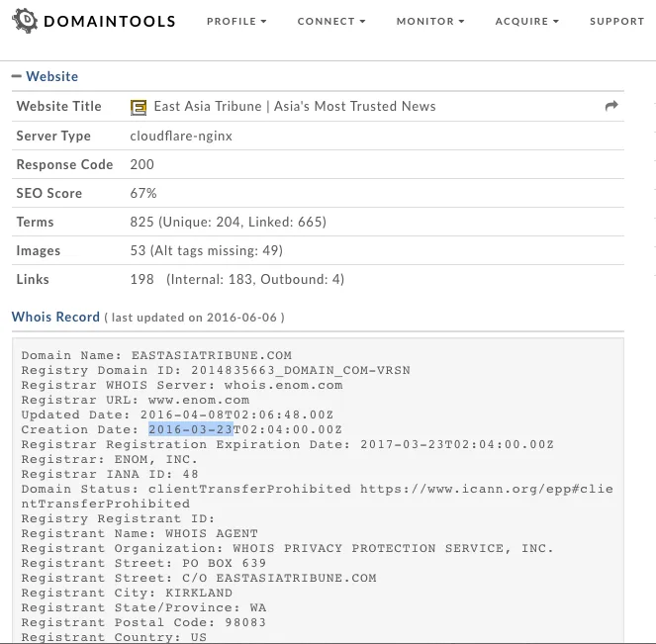The image size is (656, 644).
Task: Click the Registrar URL www.enom.com line
Action: point(136,400)
